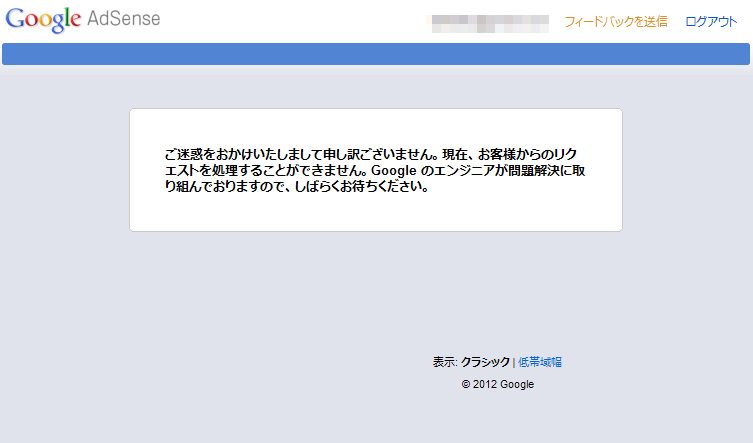Click the 取り組んでおりますので phrase in the message
The image size is (753, 443).
(214, 187)
